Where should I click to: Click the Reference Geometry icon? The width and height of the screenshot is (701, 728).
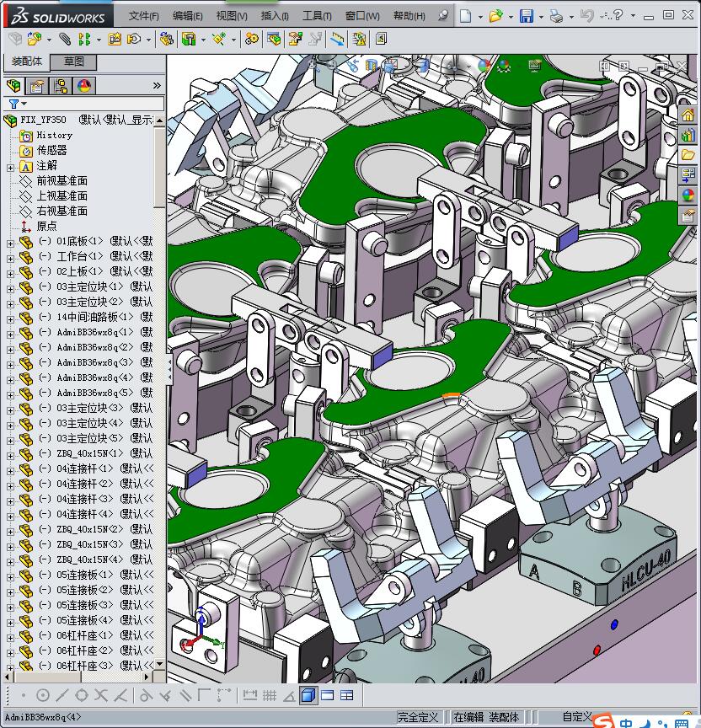point(219,39)
